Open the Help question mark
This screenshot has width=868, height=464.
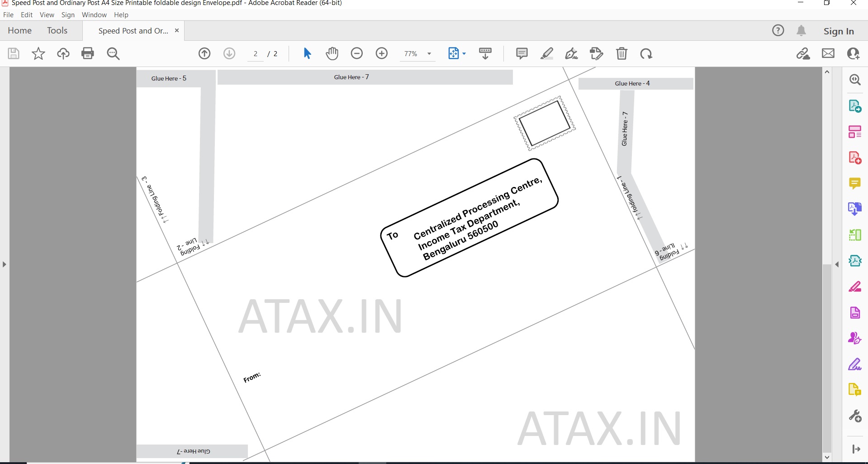[x=778, y=30]
